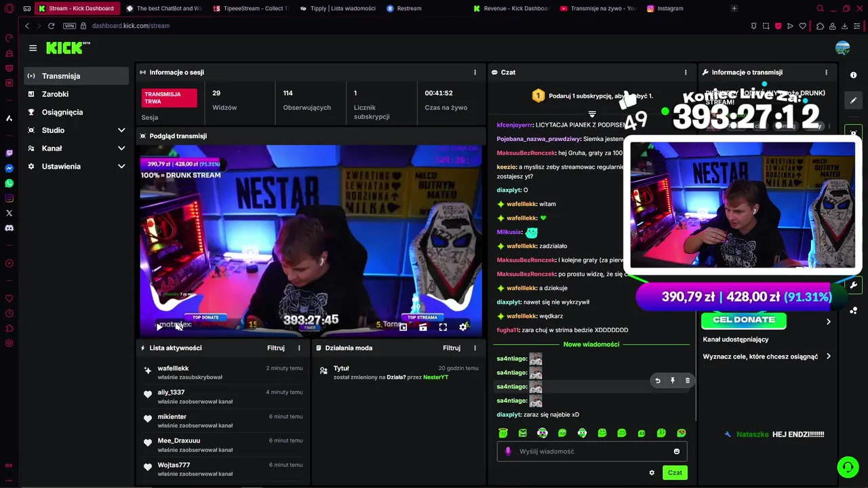868x488 pixels.
Task: Open Messenger in the Opera sidebar
Action: pos(9,168)
